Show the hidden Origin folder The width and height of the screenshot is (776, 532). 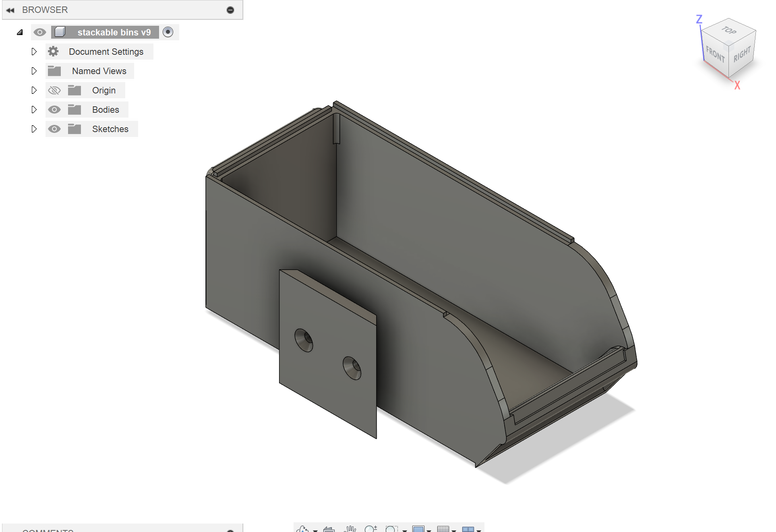tap(54, 90)
